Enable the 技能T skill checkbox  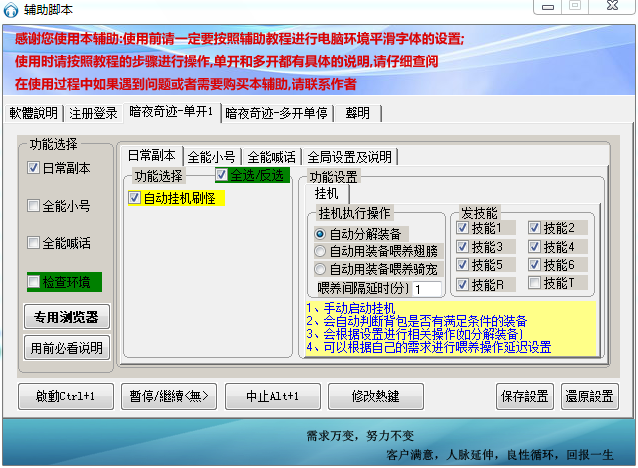pyautogui.click(x=535, y=284)
